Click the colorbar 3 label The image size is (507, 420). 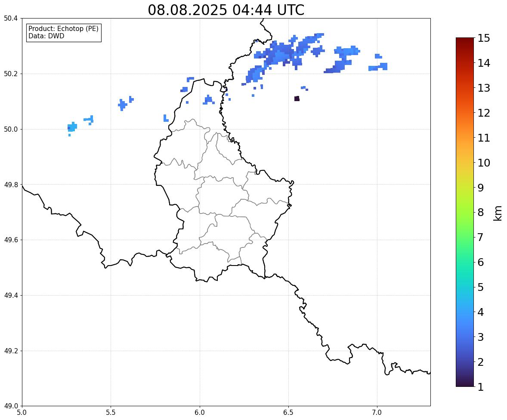pyautogui.click(x=481, y=337)
